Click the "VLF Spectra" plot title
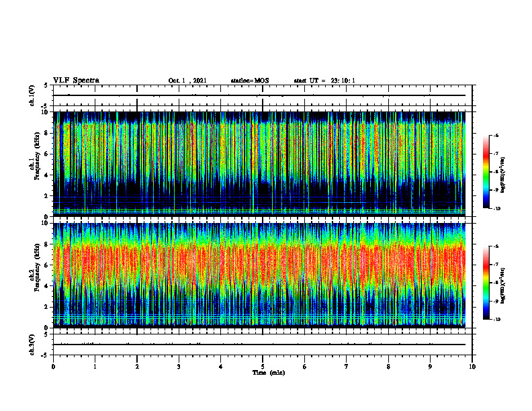 point(76,81)
